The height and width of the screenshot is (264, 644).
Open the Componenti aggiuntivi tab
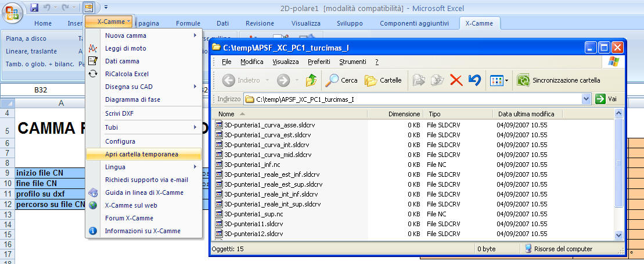(414, 23)
